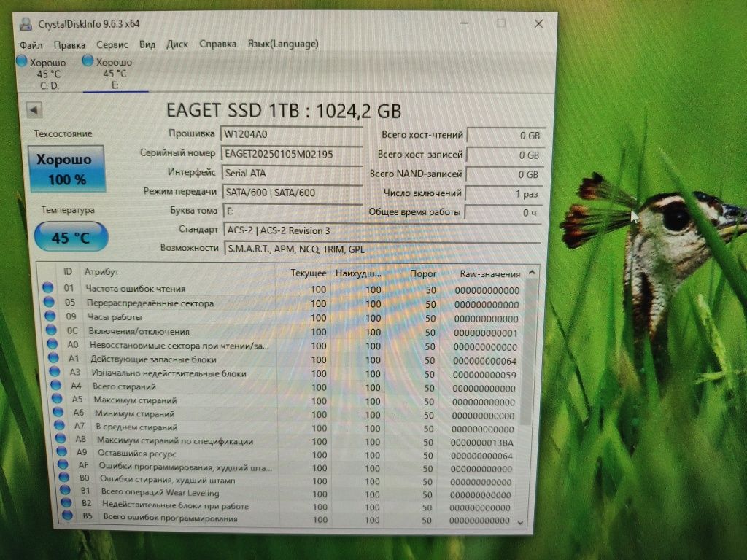Click status circle of A9 Оставшийся ресурс
Image resolution: width=747 pixels, height=560 pixels.
pyautogui.click(x=61, y=451)
